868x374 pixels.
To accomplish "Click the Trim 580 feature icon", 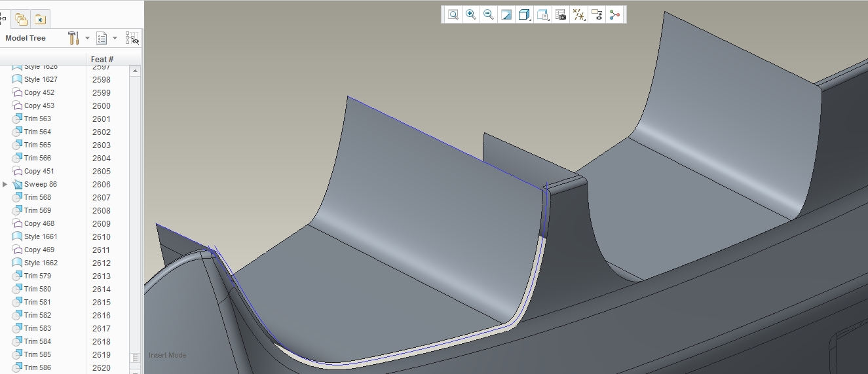I will pos(17,289).
